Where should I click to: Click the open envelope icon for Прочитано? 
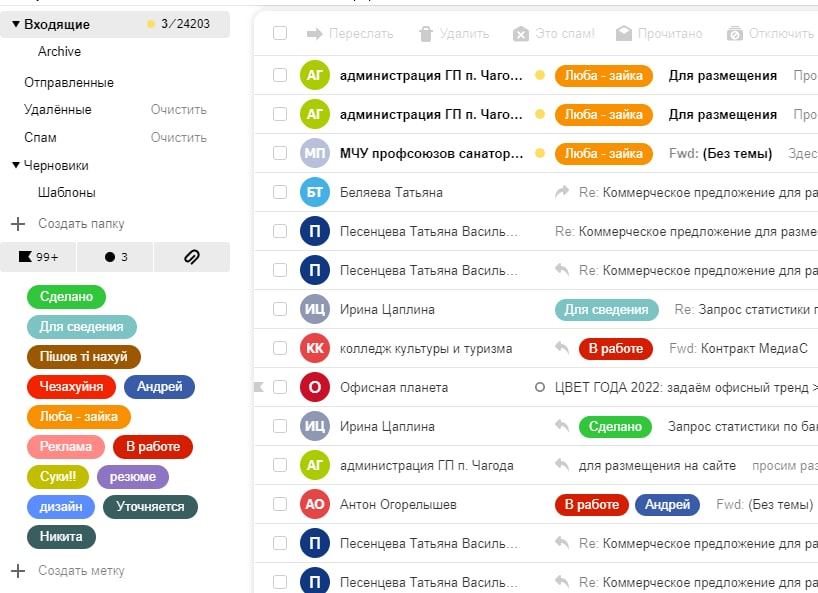point(624,34)
